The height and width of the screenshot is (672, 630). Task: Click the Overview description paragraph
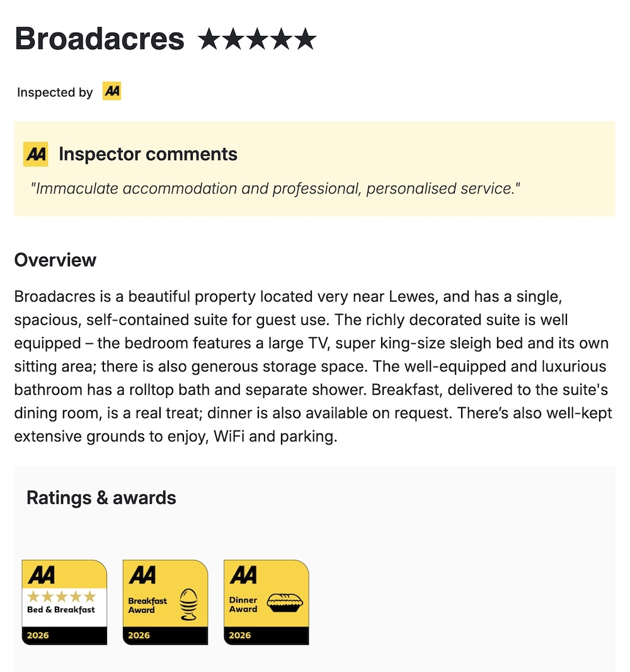pyautogui.click(x=313, y=367)
